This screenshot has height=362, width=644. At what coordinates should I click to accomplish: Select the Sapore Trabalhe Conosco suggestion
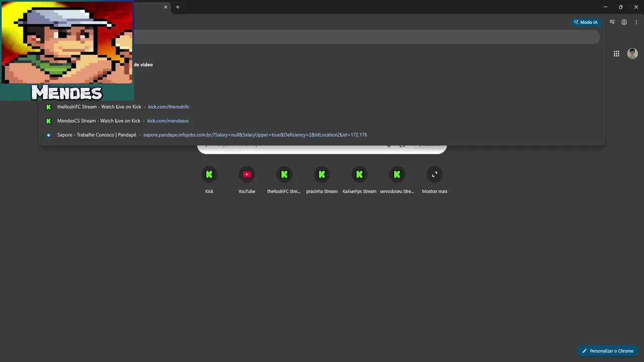pyautogui.click(x=322, y=135)
